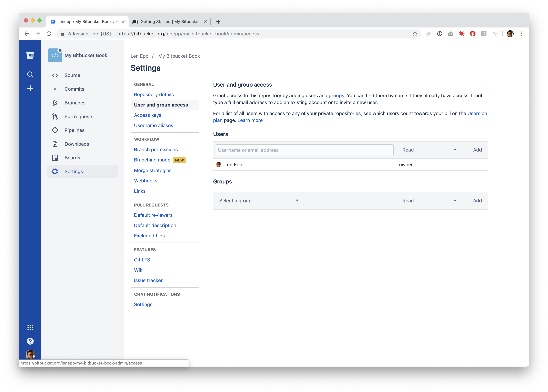Click Add button in Groups row
The height and width of the screenshot is (392, 548).
tap(477, 201)
